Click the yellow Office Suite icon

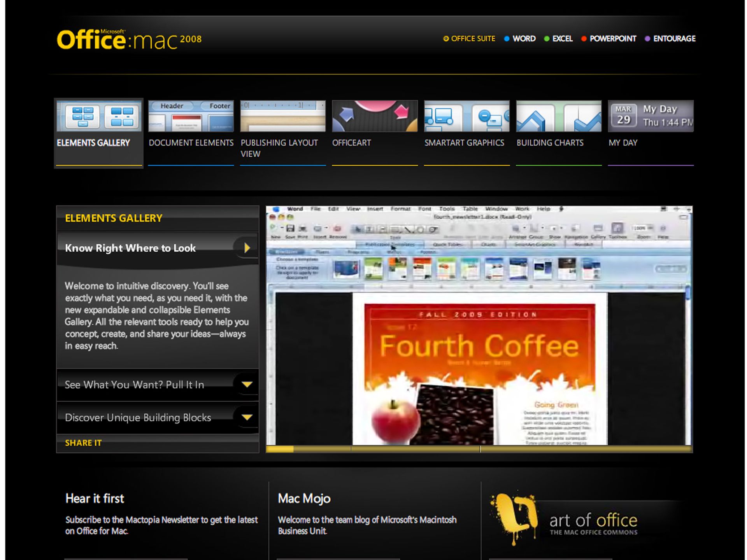click(x=446, y=39)
